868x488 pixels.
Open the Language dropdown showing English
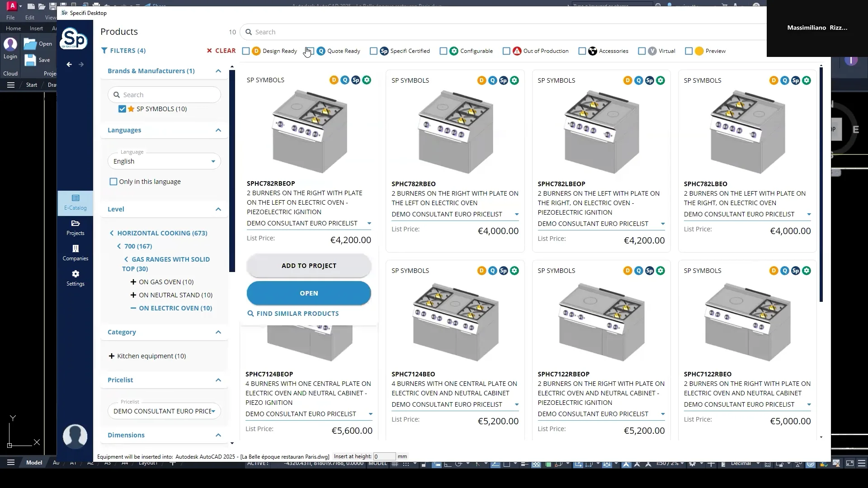164,161
